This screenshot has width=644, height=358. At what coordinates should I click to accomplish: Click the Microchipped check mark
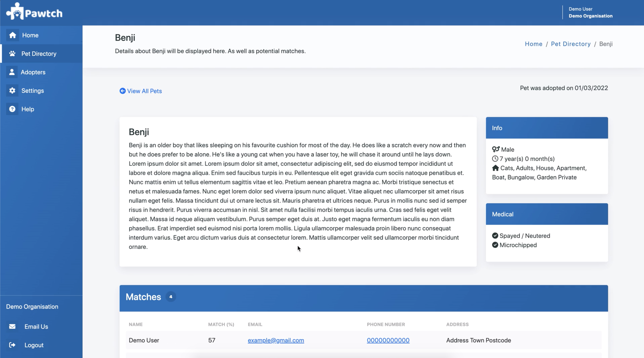(x=495, y=245)
